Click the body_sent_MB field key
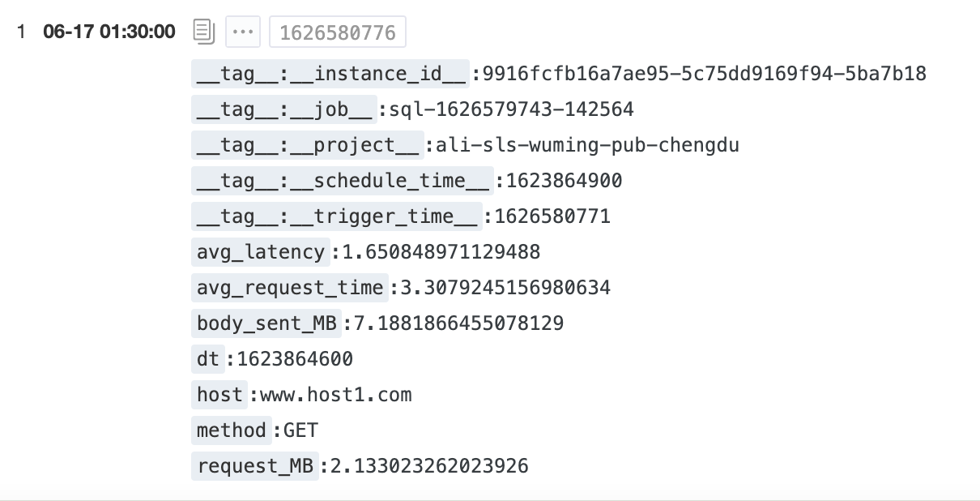 (266, 323)
